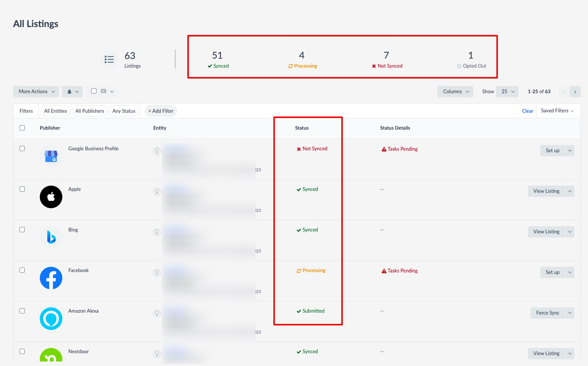588x366 pixels.
Task: Select the All Publishers filter
Action: point(90,111)
